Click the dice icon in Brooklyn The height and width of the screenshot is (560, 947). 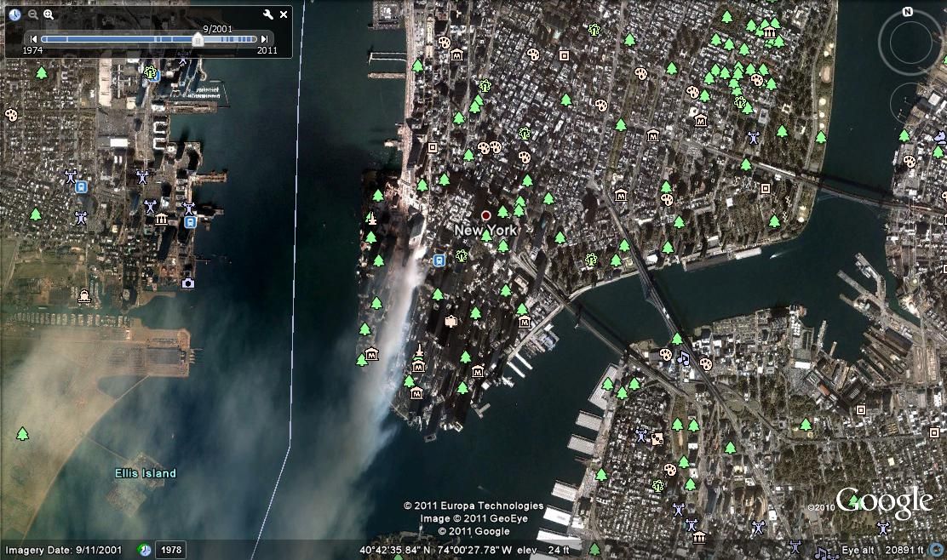pos(657,439)
